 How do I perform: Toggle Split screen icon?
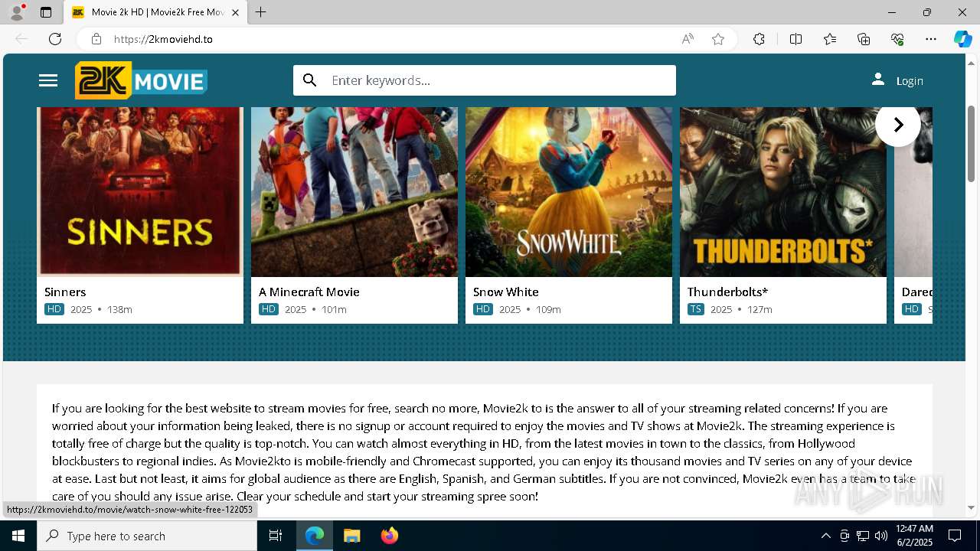tap(795, 39)
